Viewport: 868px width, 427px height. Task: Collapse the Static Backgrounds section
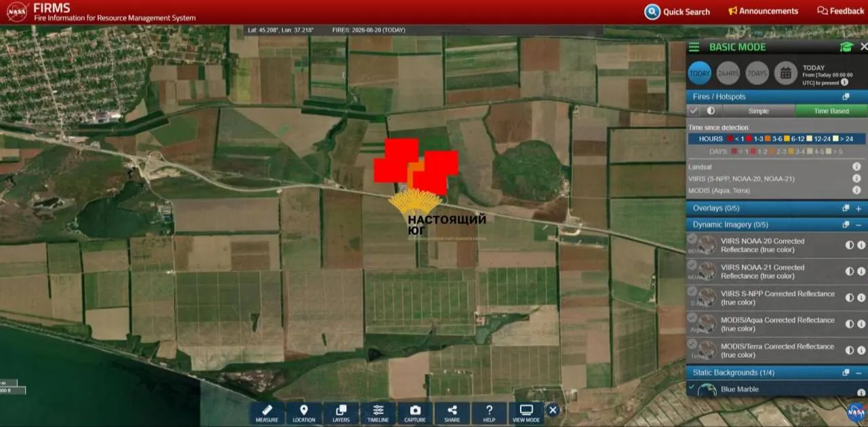coord(859,373)
